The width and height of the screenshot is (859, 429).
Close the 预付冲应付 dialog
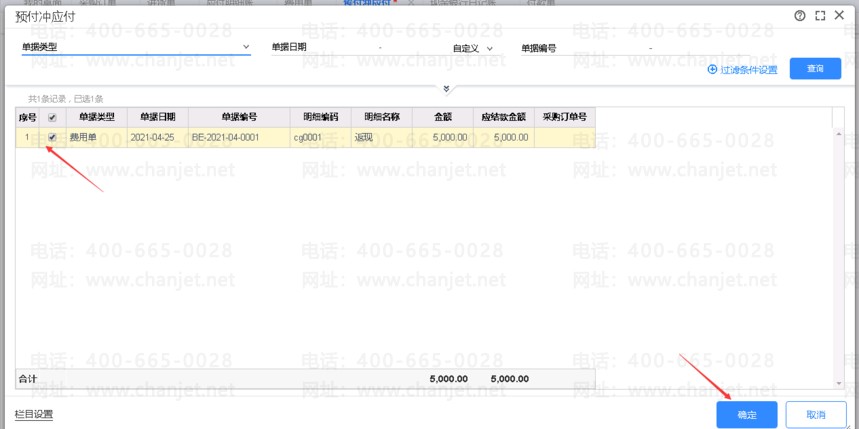[x=839, y=15]
